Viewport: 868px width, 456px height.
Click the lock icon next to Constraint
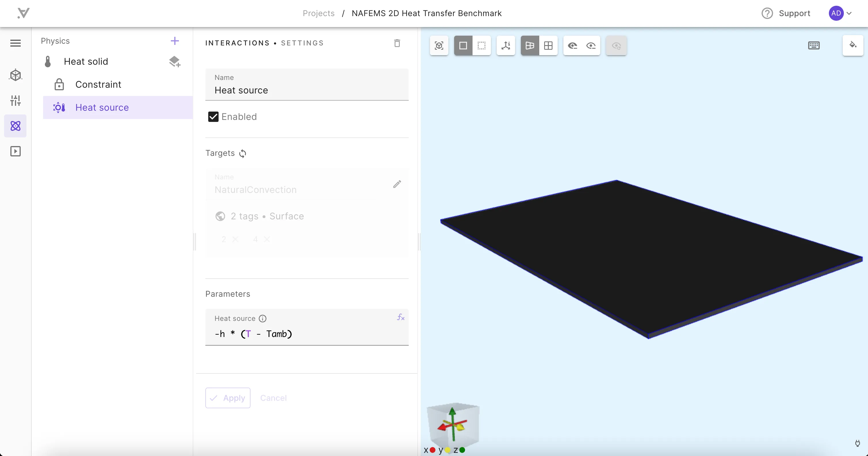click(x=59, y=84)
